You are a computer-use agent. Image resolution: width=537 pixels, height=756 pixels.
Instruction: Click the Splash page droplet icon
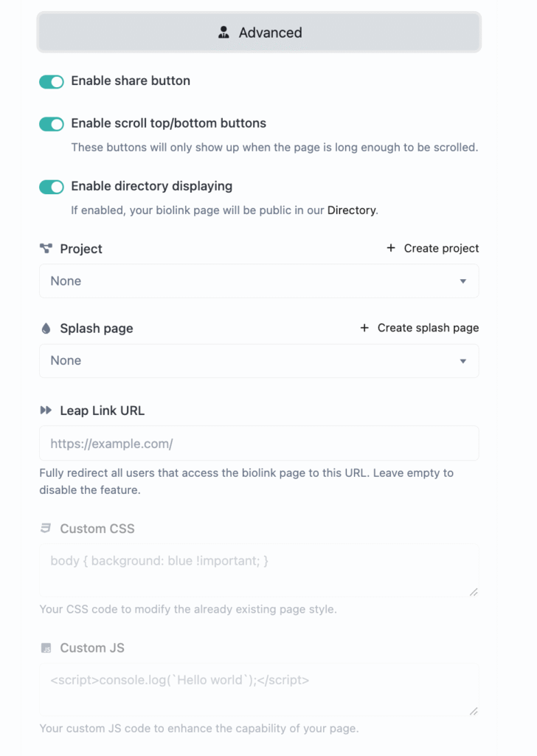click(46, 329)
